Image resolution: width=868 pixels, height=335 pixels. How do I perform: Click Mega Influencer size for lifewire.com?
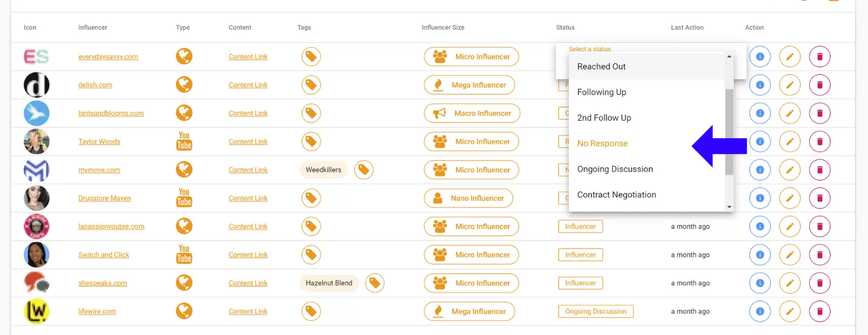[x=469, y=311]
